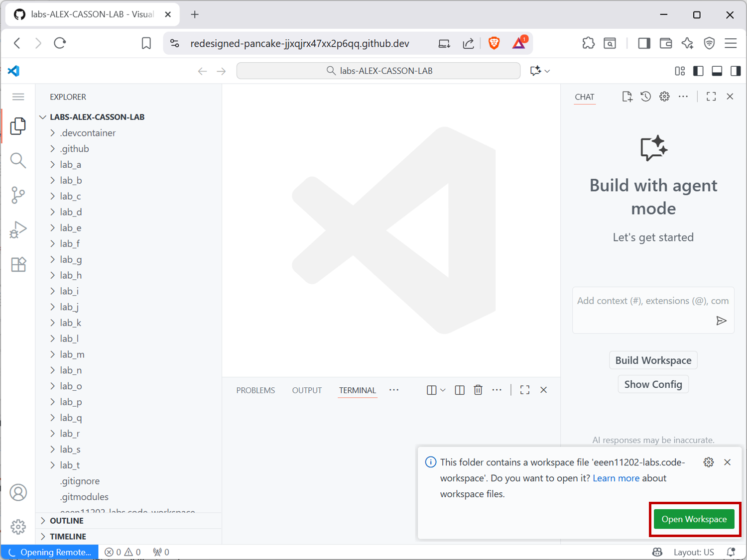
Task: Open the Source Control view
Action: coord(18,195)
